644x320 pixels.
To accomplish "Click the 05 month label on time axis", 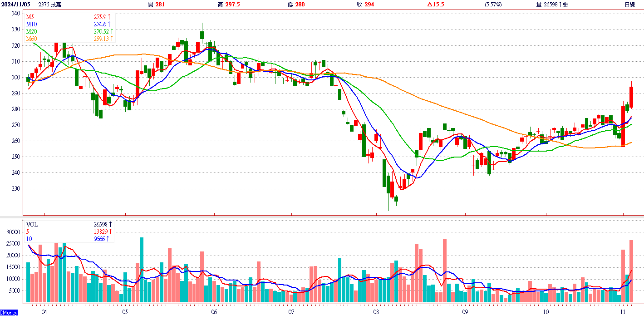I will (125, 312).
